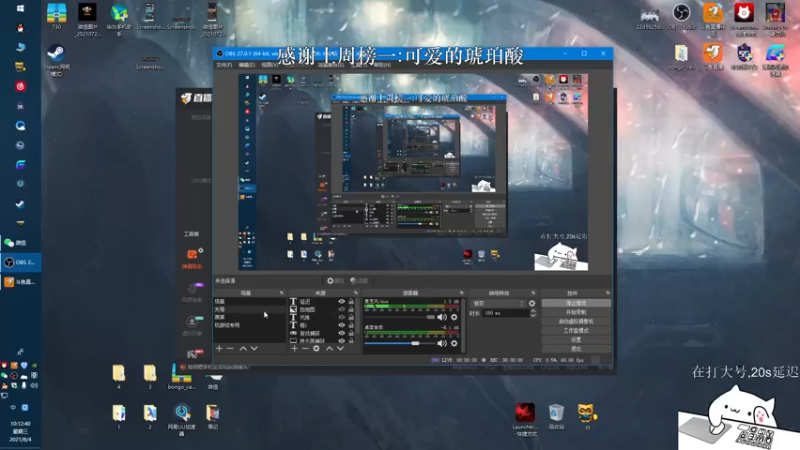Mute the 桌面音频 speaker icon

click(x=442, y=343)
